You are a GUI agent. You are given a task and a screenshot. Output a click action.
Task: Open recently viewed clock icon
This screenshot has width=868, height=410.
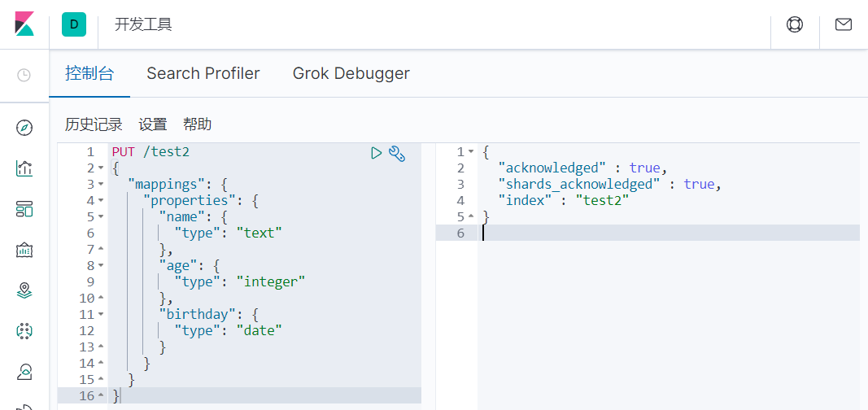coord(24,76)
